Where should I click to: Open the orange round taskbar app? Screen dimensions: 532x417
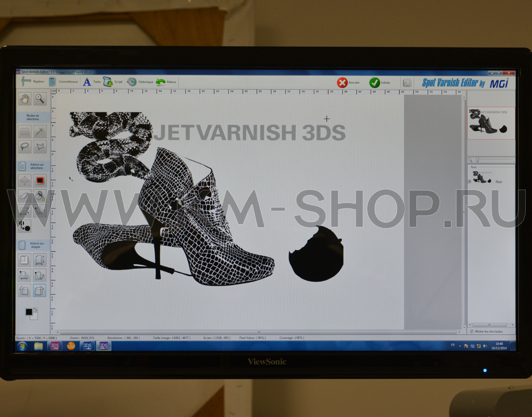point(71,346)
